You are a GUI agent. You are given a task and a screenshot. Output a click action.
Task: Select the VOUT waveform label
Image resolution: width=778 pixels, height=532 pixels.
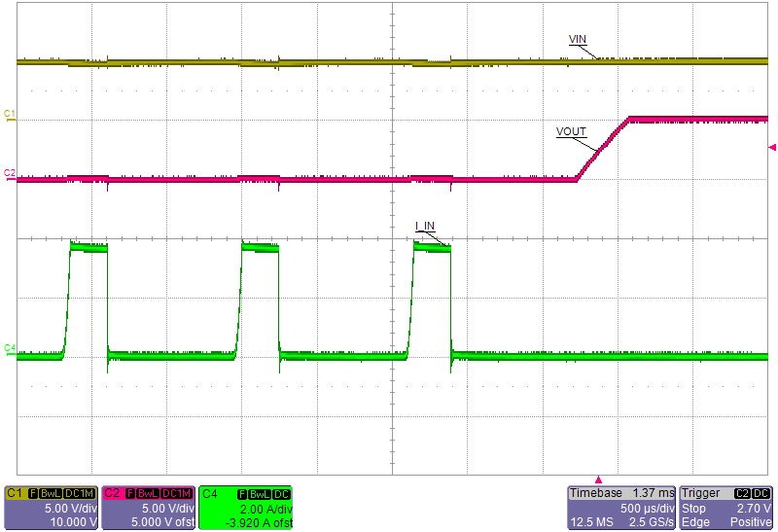(x=571, y=131)
